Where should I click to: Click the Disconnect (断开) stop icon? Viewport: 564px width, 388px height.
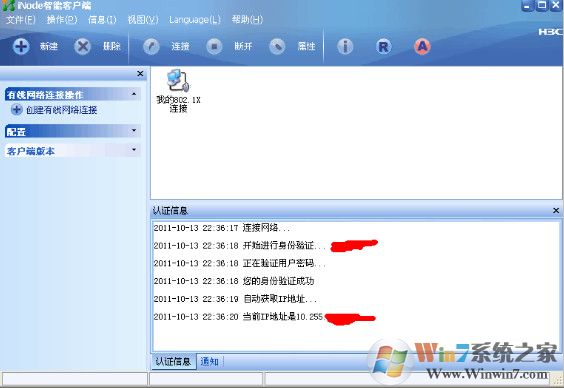[x=214, y=47]
